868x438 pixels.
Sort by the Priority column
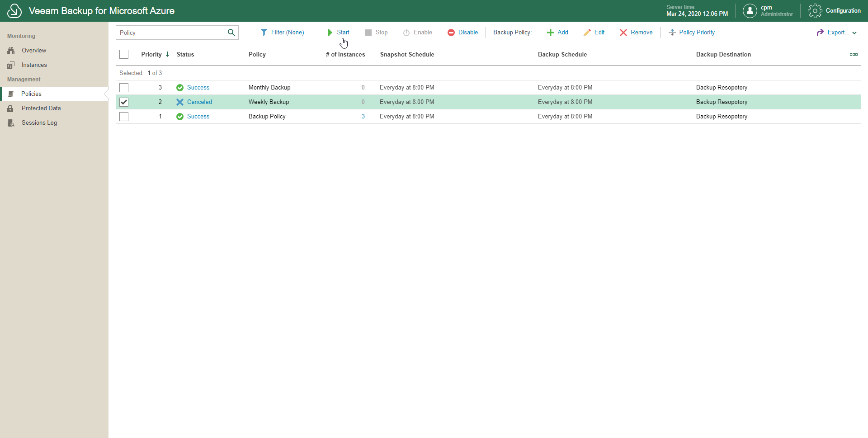point(151,54)
